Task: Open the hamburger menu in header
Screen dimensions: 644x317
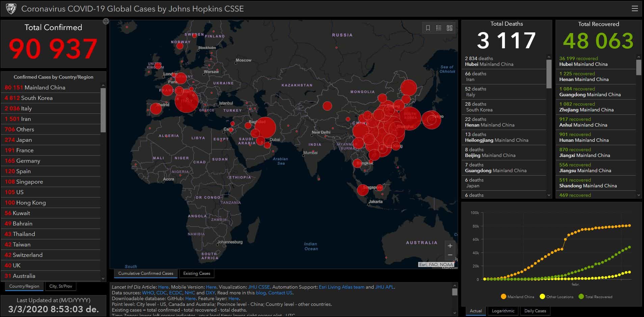Action: [x=635, y=8]
